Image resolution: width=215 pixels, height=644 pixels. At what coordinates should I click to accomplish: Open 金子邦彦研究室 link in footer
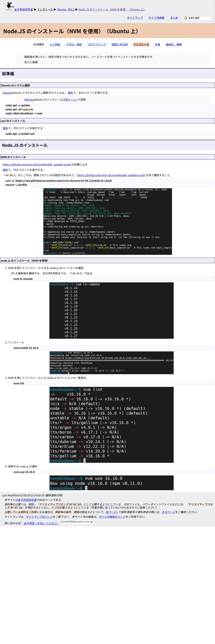(27, 500)
